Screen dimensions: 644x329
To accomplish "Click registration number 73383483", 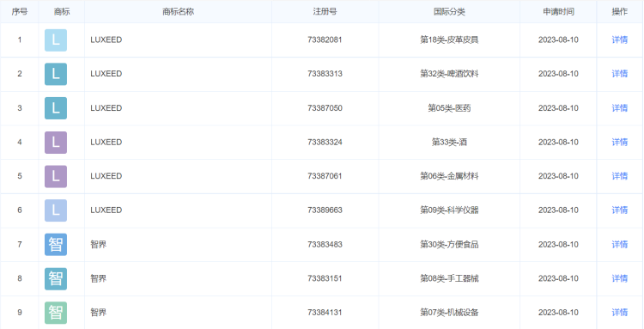I will [x=325, y=245].
